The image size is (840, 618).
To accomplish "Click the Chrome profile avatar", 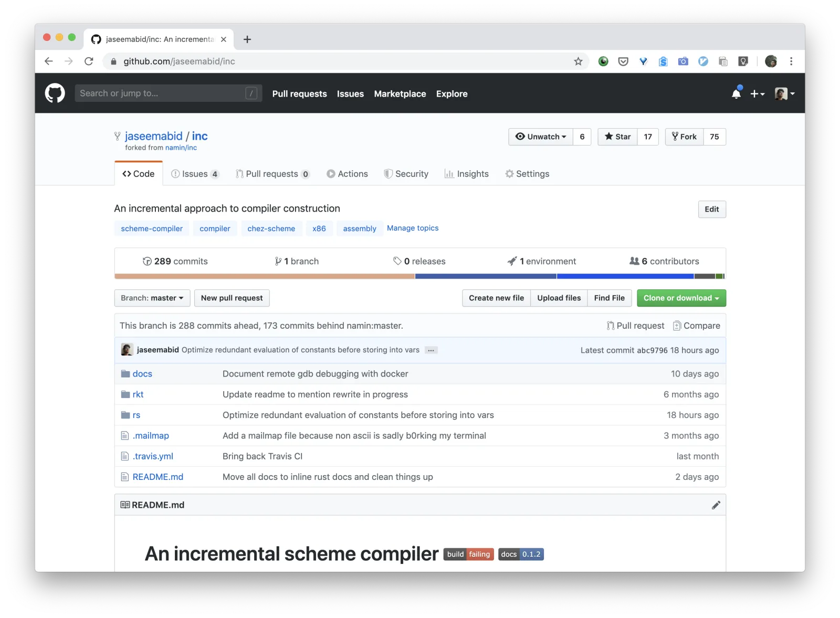I will [x=771, y=61].
